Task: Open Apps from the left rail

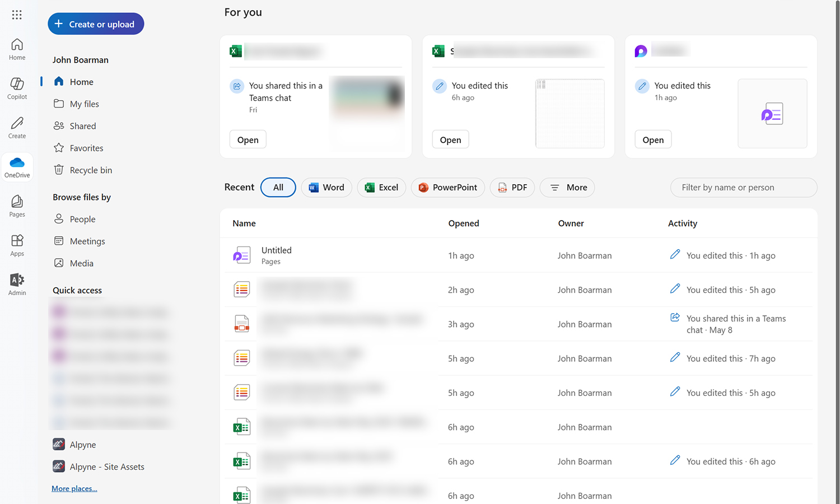Action: point(17,244)
